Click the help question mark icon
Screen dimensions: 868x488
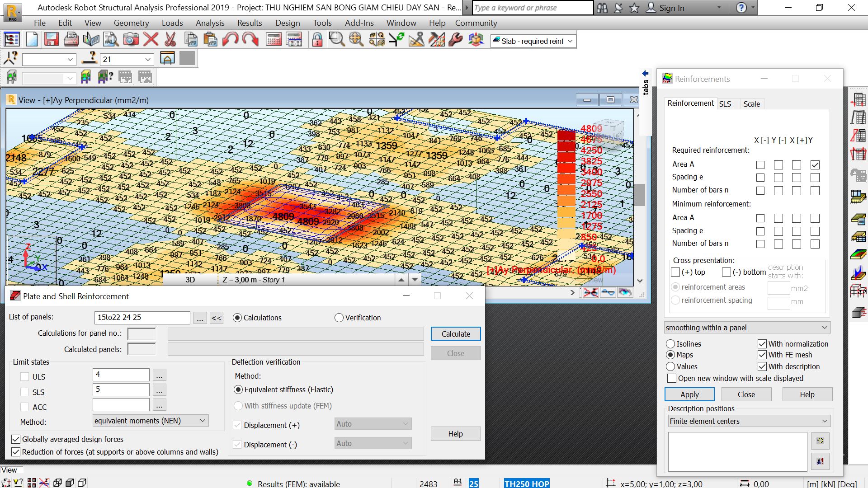coord(741,8)
